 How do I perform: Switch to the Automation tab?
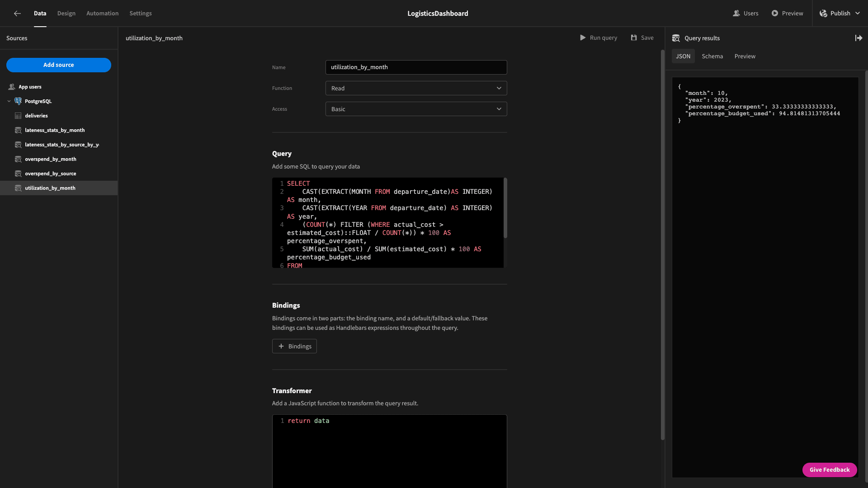pyautogui.click(x=103, y=14)
